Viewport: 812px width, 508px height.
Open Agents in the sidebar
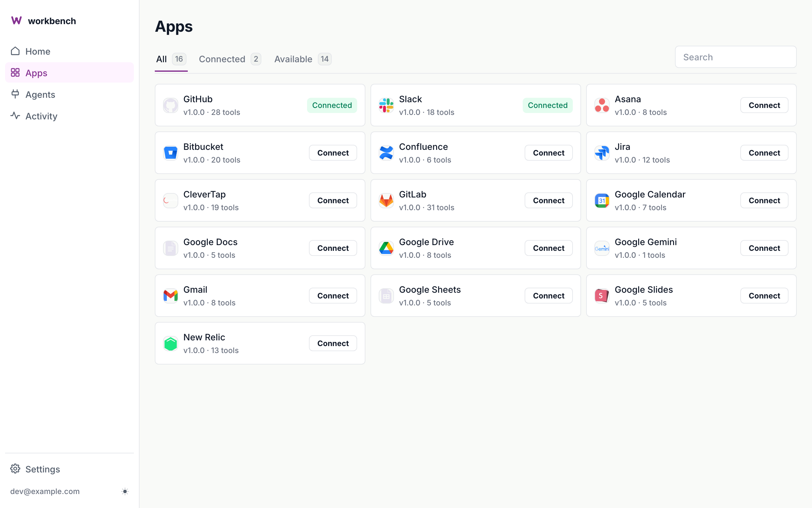click(x=69, y=94)
